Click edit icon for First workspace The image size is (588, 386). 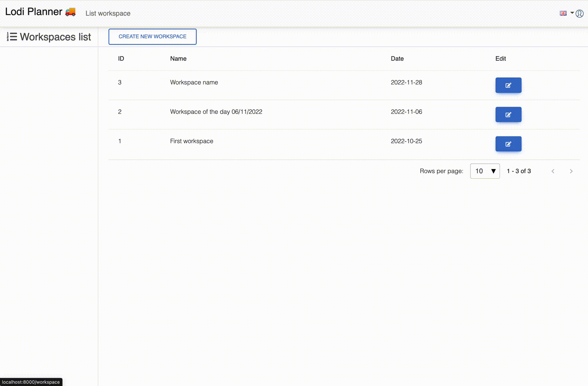(x=508, y=144)
